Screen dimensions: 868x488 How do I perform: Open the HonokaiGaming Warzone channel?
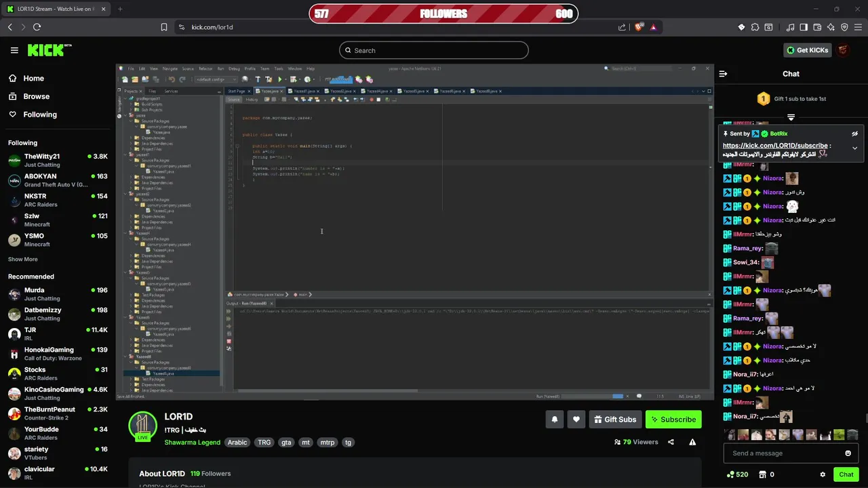(58, 354)
